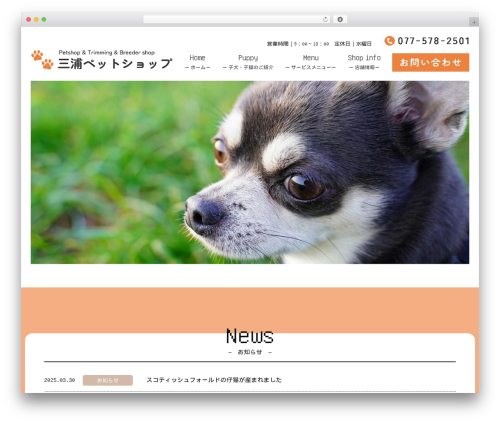Open the Shop info menu item
Viewport: 500px width, 423px height.
coord(364,62)
